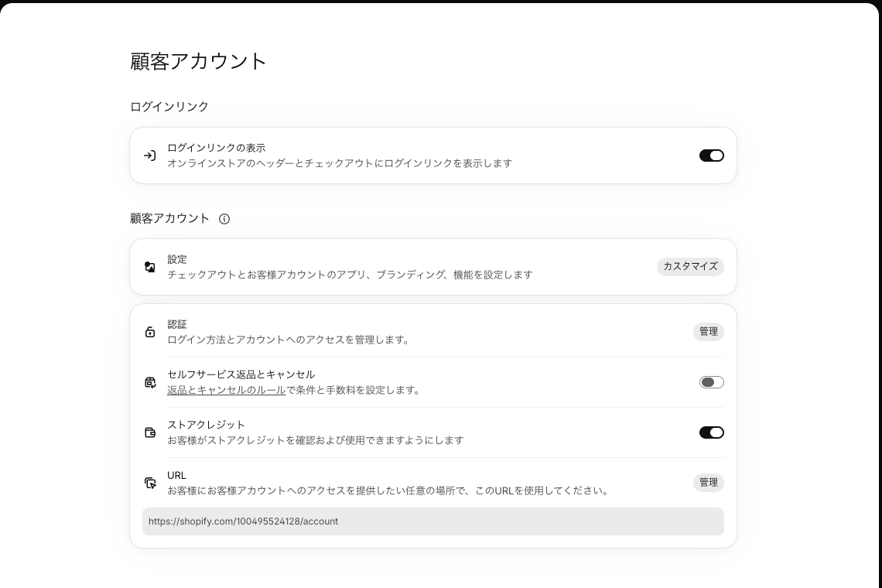Image resolution: width=882 pixels, height=588 pixels.
Task: Click the shopify.com account URL field
Action: click(433, 521)
